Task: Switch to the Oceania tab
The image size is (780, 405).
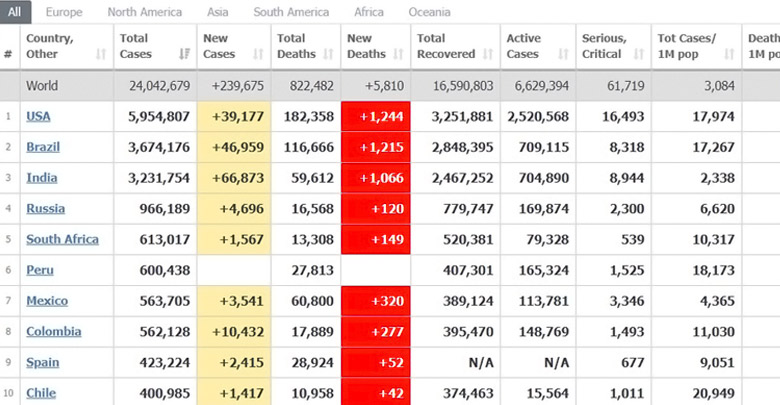Action: [429, 12]
